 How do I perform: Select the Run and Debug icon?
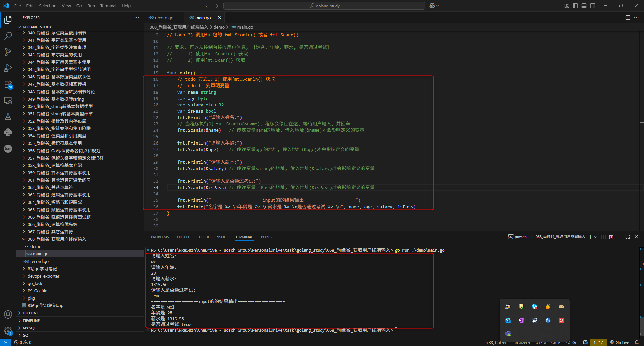click(8, 68)
